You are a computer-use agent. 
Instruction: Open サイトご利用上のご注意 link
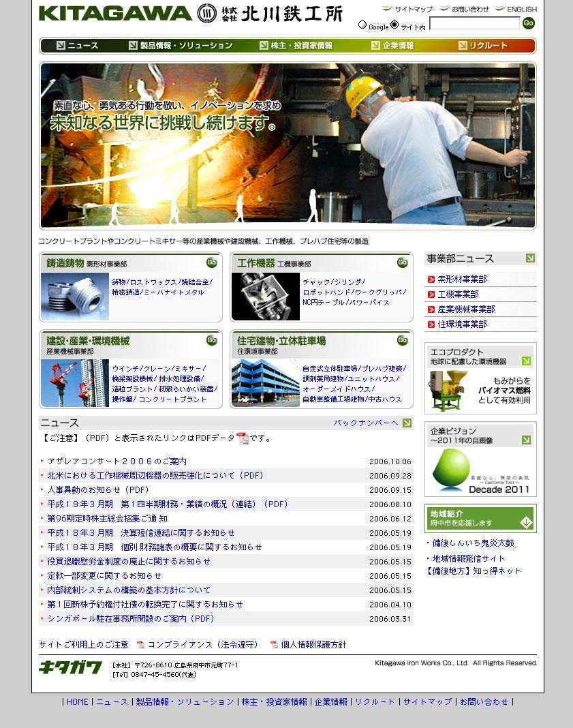(84, 645)
